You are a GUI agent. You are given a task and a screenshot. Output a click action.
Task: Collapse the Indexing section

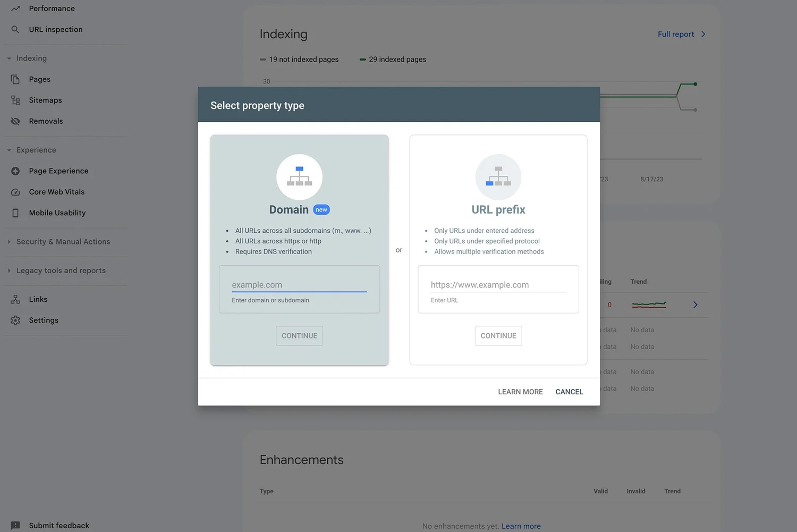click(9, 58)
